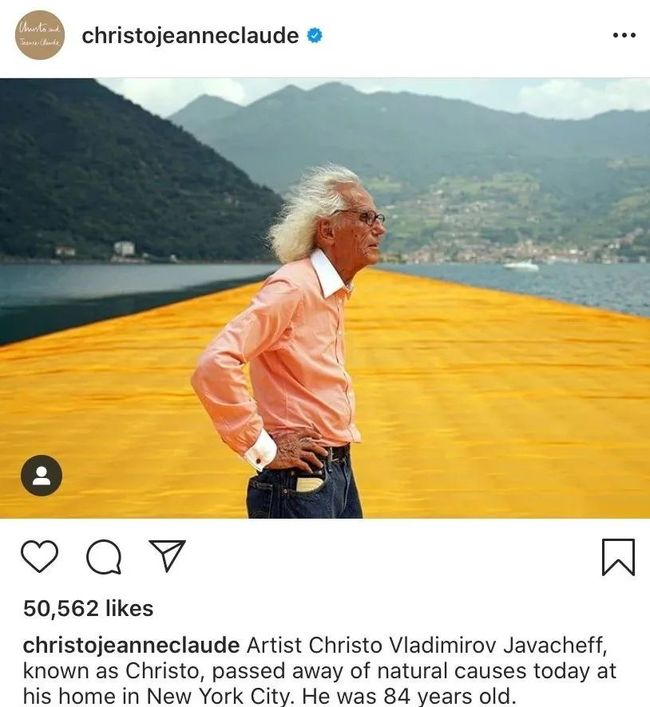Tap the white building on the left shoreline
650x707 pixels.
coord(124,248)
